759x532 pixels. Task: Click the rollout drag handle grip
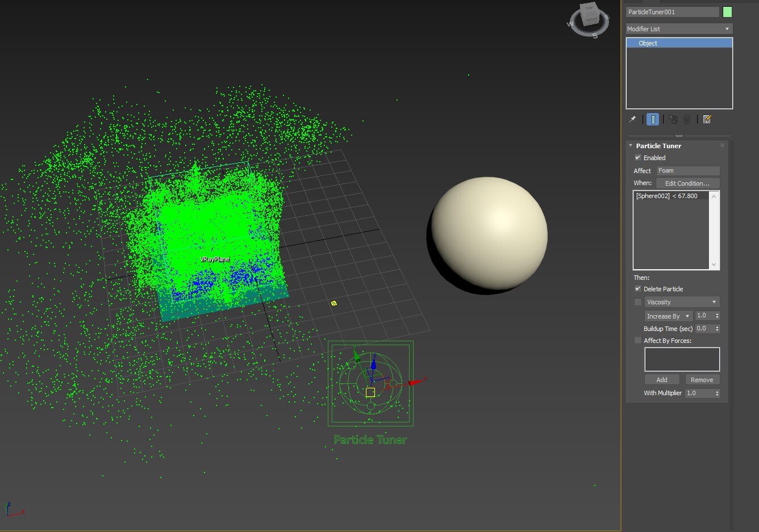tap(723, 145)
